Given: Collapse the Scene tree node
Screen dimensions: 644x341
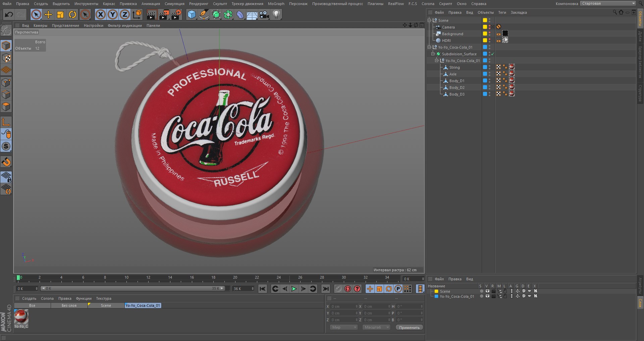Looking at the screenshot, I should tap(429, 20).
